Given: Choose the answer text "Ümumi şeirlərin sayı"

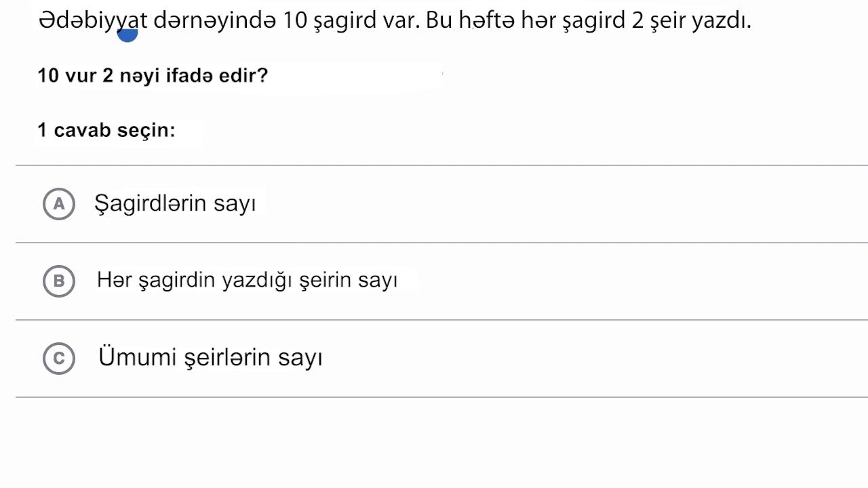Looking at the screenshot, I should (210, 357).
